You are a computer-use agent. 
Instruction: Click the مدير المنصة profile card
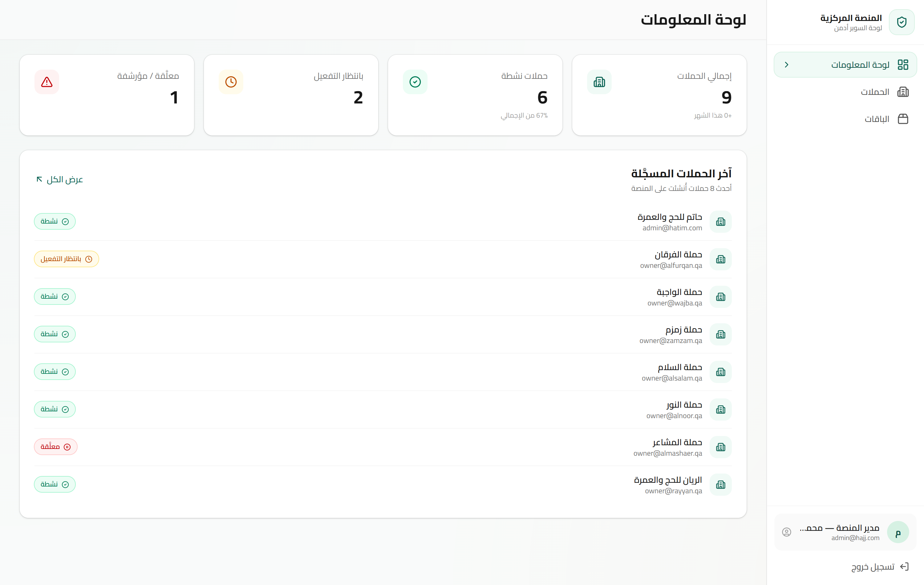845,532
